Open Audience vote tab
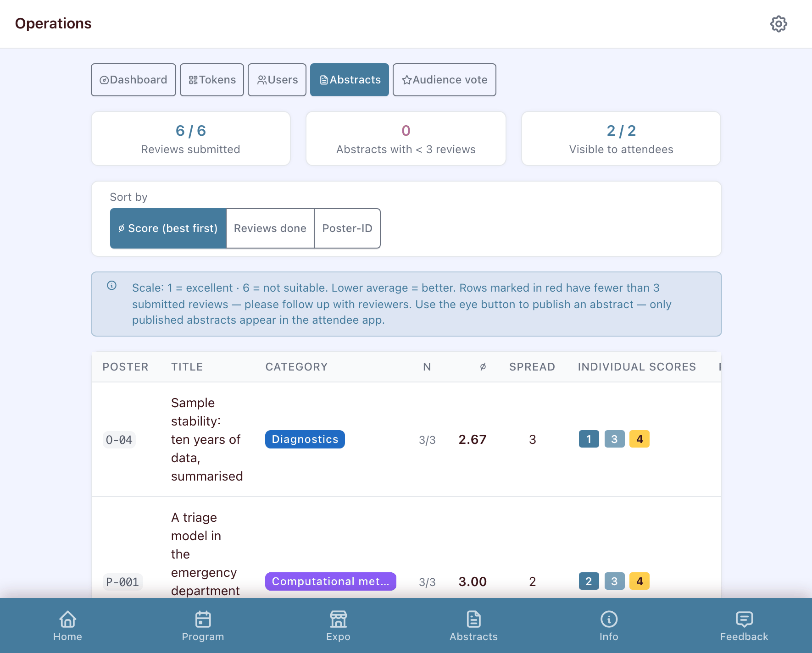 point(445,80)
